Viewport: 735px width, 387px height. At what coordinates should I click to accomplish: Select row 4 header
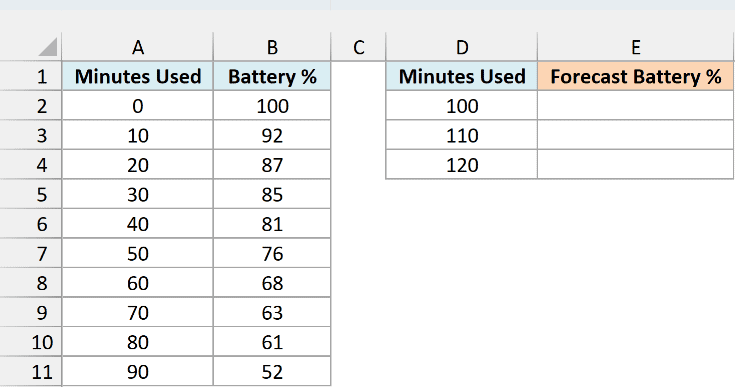tap(30, 164)
